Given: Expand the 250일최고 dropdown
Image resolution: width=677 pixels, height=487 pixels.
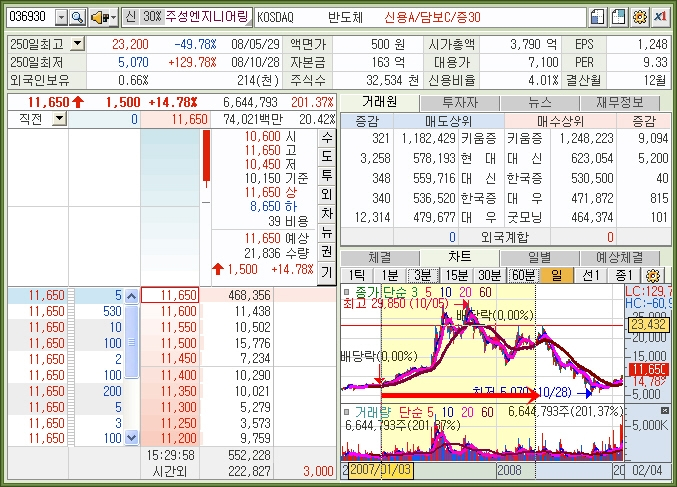Looking at the screenshot, I should 78,45.
